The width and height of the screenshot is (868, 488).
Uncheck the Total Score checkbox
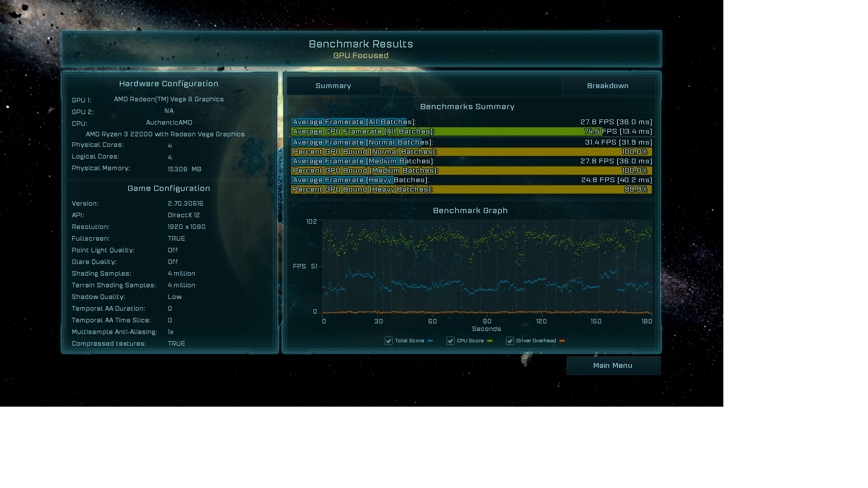tap(388, 341)
